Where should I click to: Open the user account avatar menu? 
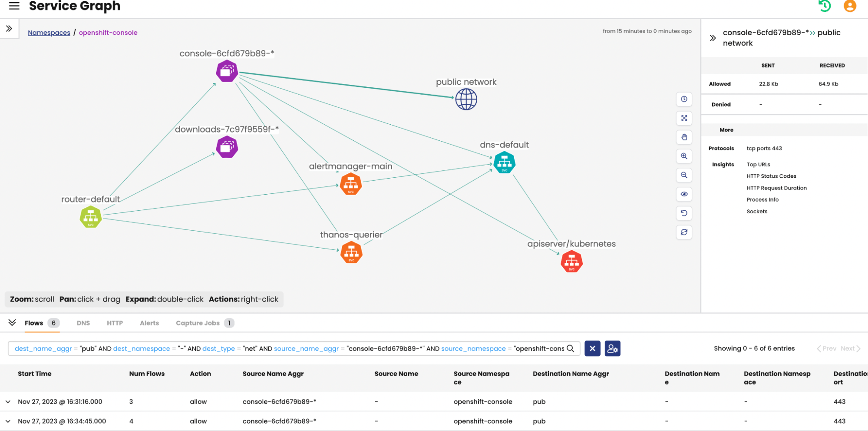tap(850, 6)
